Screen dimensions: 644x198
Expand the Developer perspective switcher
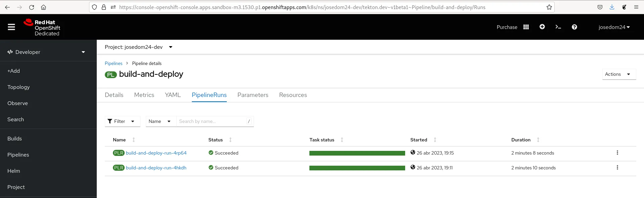click(46, 52)
